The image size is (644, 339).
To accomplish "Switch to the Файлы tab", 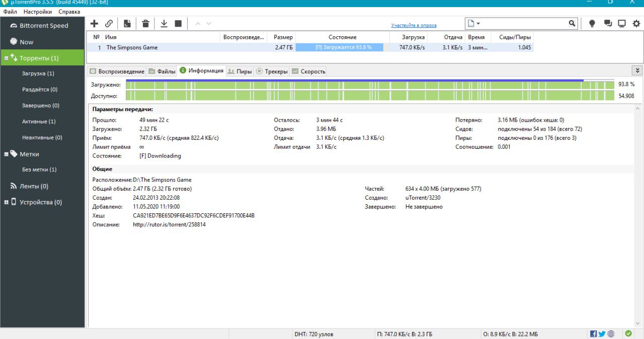I will click(x=162, y=71).
